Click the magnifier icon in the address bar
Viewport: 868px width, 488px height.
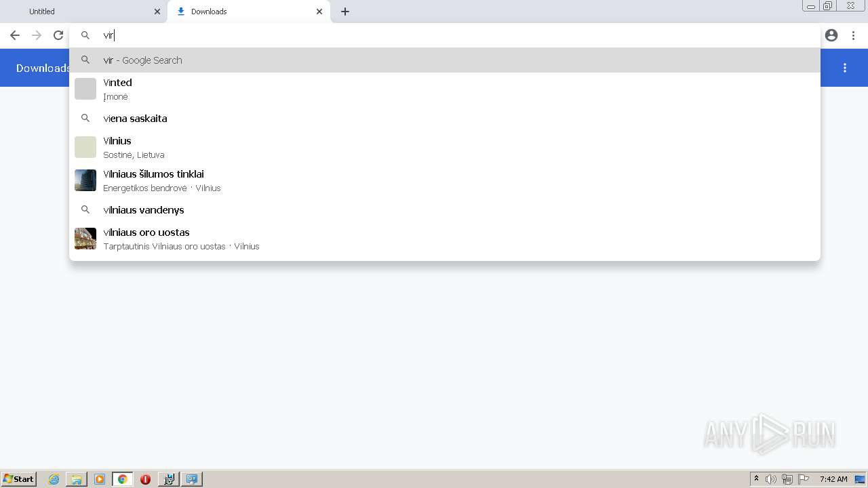coord(85,35)
